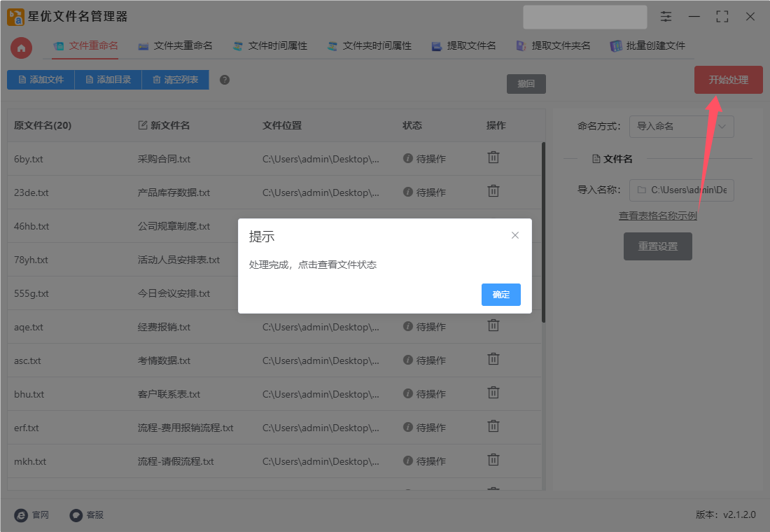The height and width of the screenshot is (532, 770).
Task: Delete the erf.txt row with trash icon
Action: [x=493, y=426]
